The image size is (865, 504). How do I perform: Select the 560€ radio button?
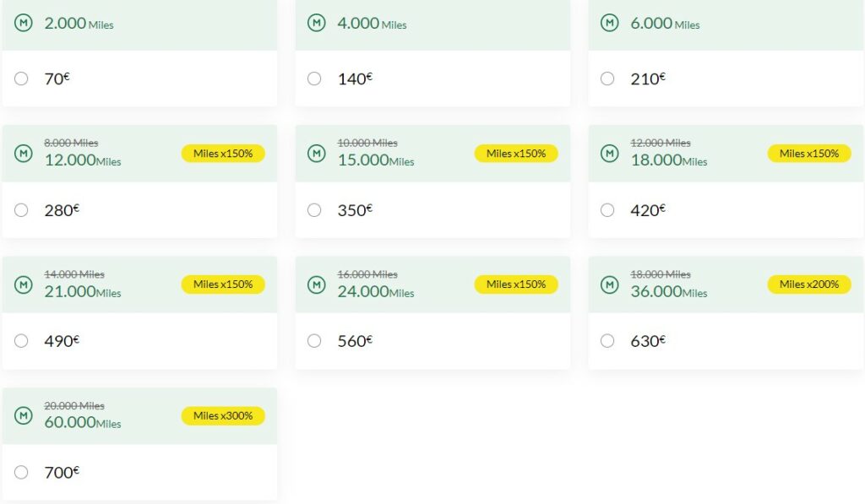tap(314, 341)
